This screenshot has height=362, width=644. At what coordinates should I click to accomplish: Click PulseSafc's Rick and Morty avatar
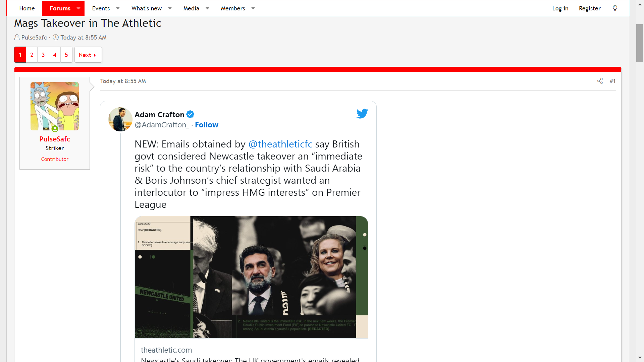click(55, 106)
